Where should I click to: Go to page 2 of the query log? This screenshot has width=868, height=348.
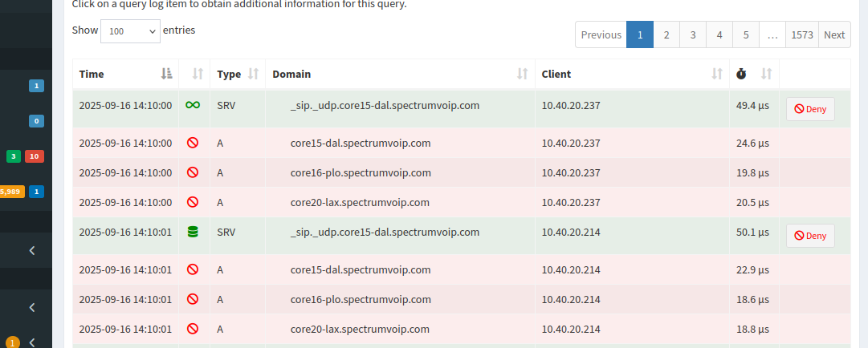[666, 34]
